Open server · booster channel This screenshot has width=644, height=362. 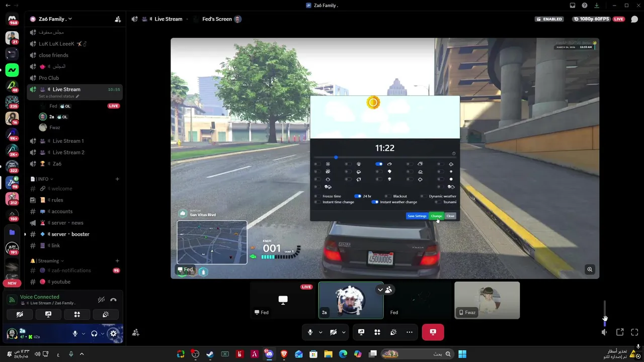pos(74,234)
